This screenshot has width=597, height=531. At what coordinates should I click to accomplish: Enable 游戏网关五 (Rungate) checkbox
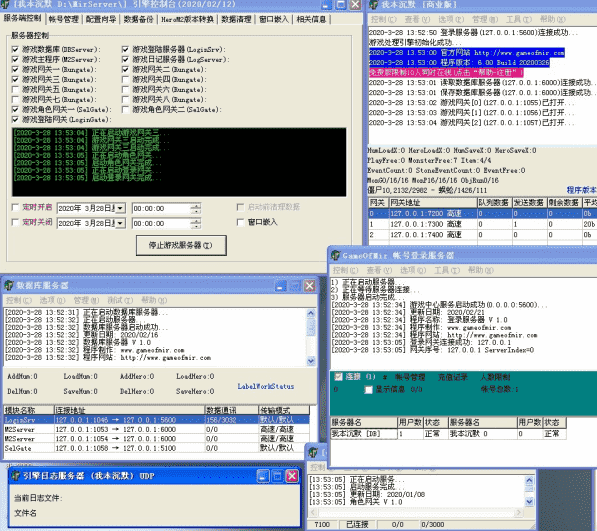pos(15,89)
